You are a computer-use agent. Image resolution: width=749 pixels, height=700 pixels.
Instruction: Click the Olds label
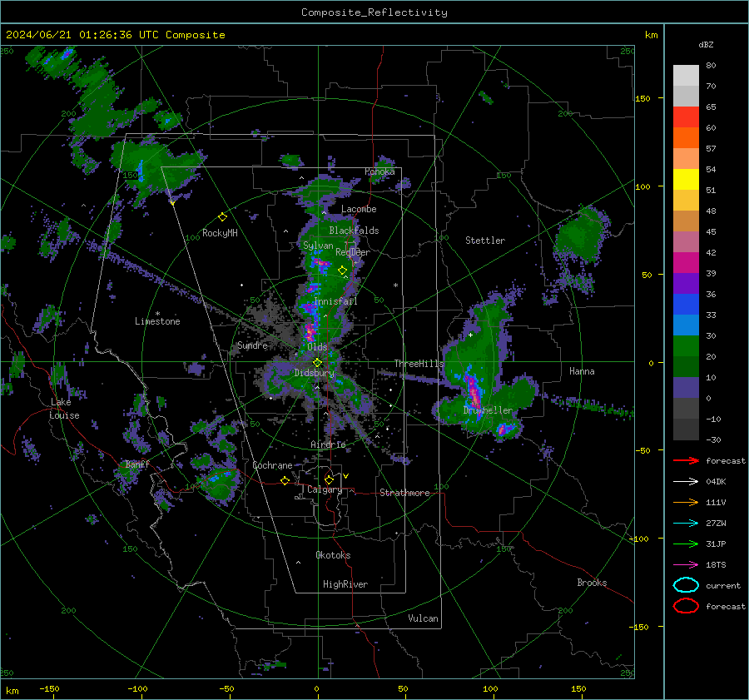[x=317, y=347]
